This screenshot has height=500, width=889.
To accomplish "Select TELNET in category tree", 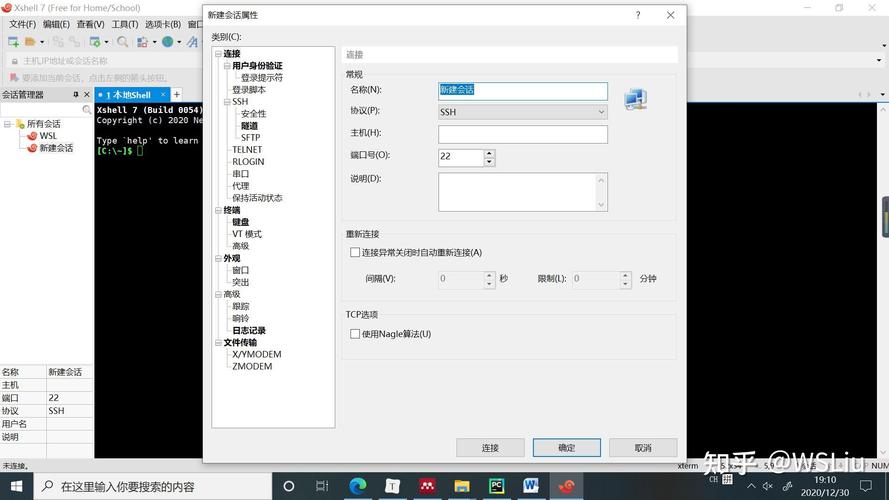I will tap(247, 150).
